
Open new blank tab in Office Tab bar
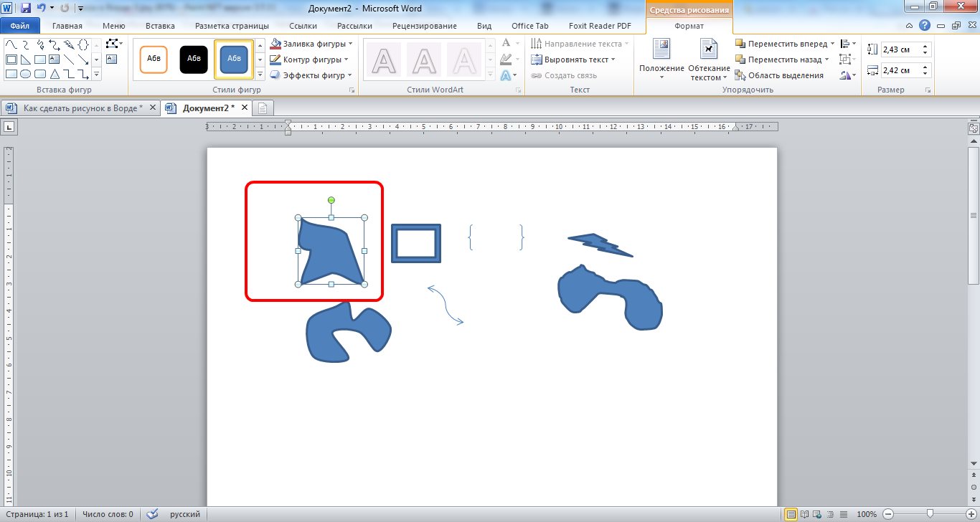tap(263, 108)
